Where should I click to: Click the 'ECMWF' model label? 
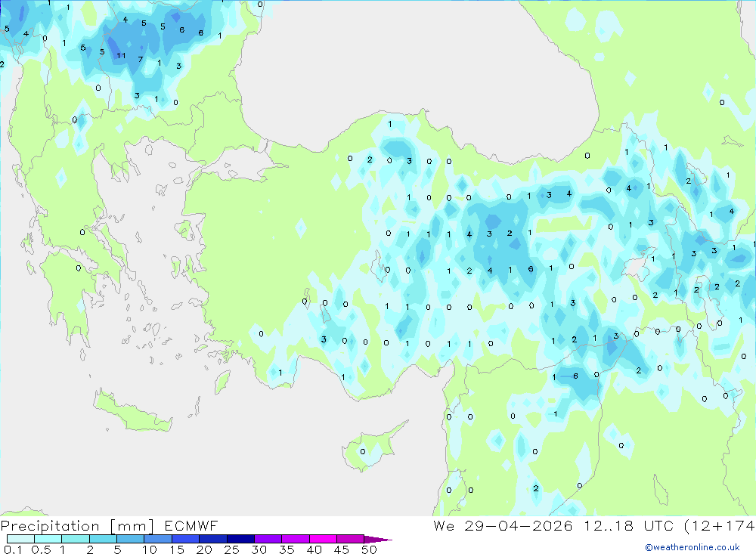point(191,525)
